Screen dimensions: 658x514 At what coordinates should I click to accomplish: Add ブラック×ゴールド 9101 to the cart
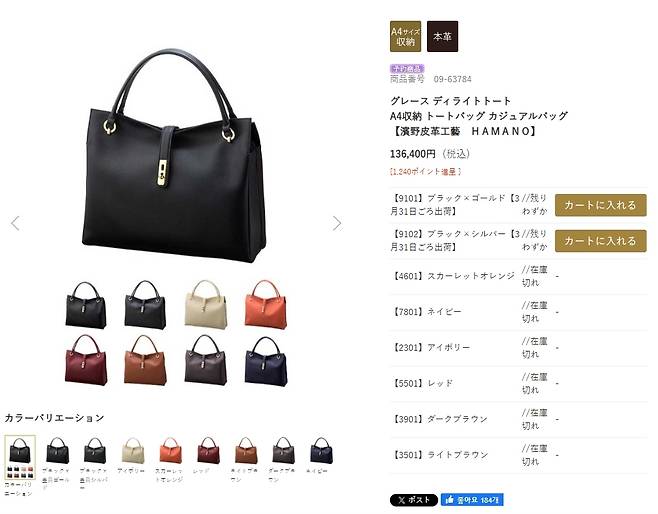click(x=601, y=205)
